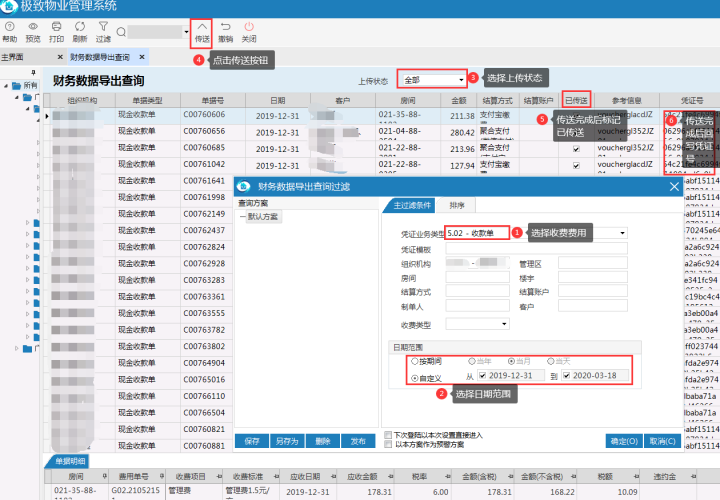Viewport: 720px width, 500px height.
Task: Click the 删除 button in dialog
Action: tap(322, 441)
